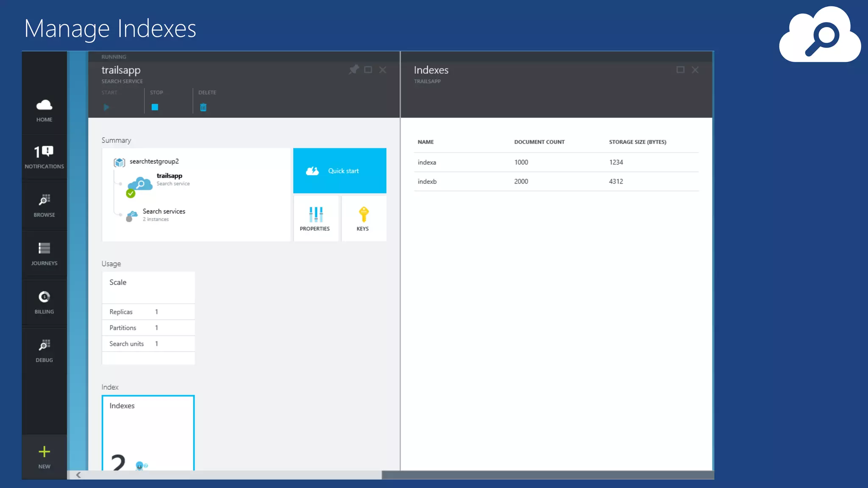
Task: Click the Usage section heading
Action: pos(111,264)
